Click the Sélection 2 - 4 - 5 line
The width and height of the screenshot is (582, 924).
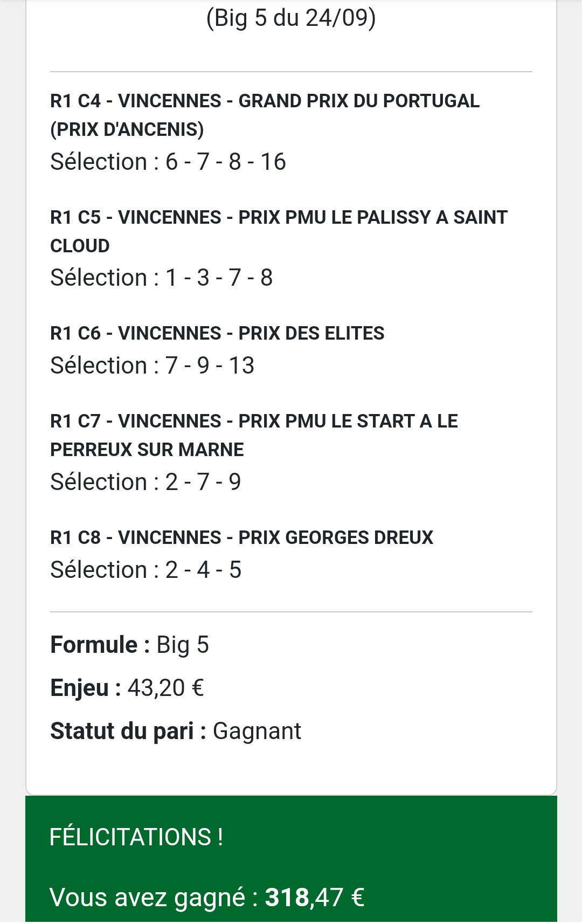tap(145, 570)
